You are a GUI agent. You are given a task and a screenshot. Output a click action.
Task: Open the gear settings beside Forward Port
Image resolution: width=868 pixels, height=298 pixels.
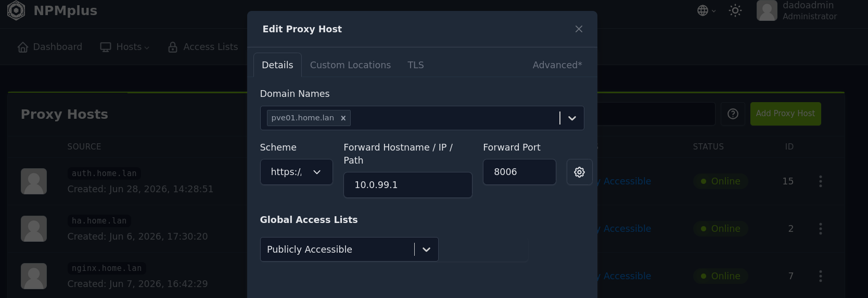pos(579,172)
